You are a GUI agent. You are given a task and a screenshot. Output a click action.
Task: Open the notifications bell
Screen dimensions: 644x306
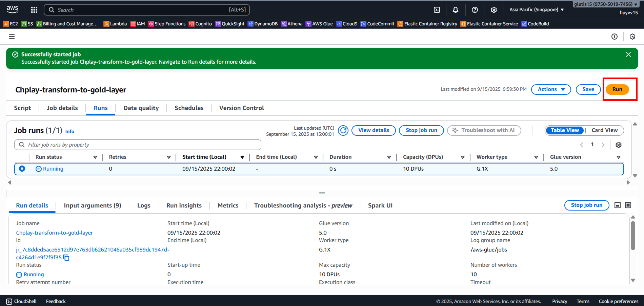click(x=456, y=10)
